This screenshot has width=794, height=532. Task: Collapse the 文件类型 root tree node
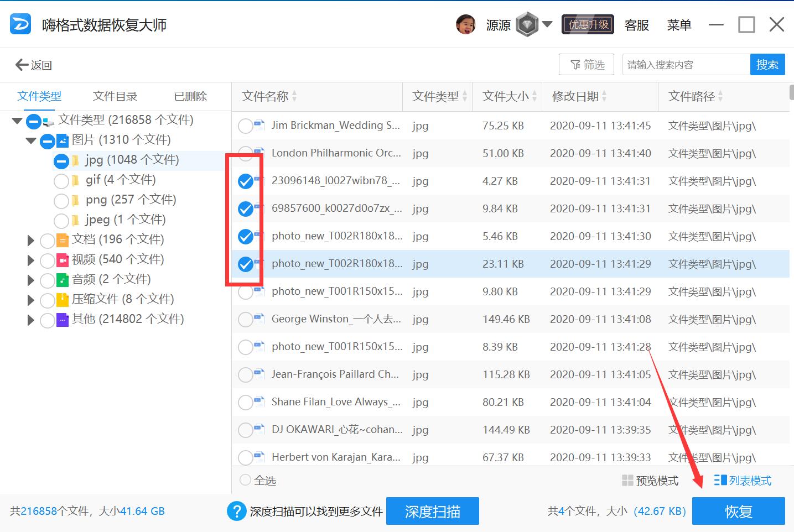[x=17, y=121]
